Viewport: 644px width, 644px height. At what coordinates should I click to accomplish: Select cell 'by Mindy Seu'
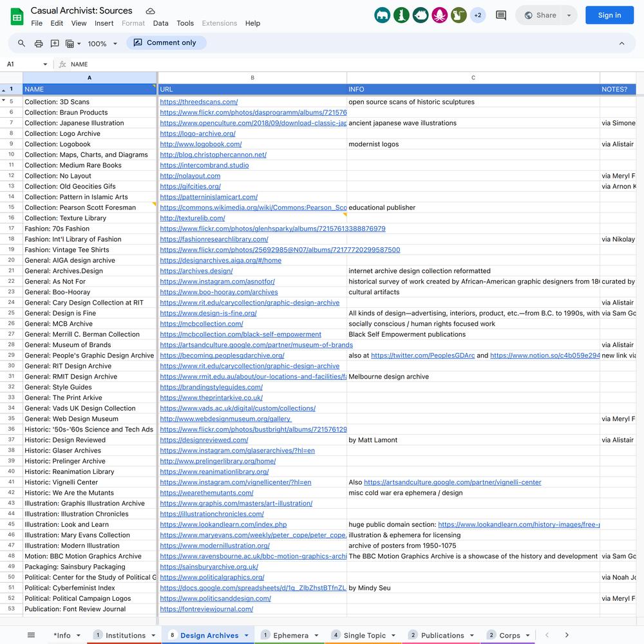point(473,588)
